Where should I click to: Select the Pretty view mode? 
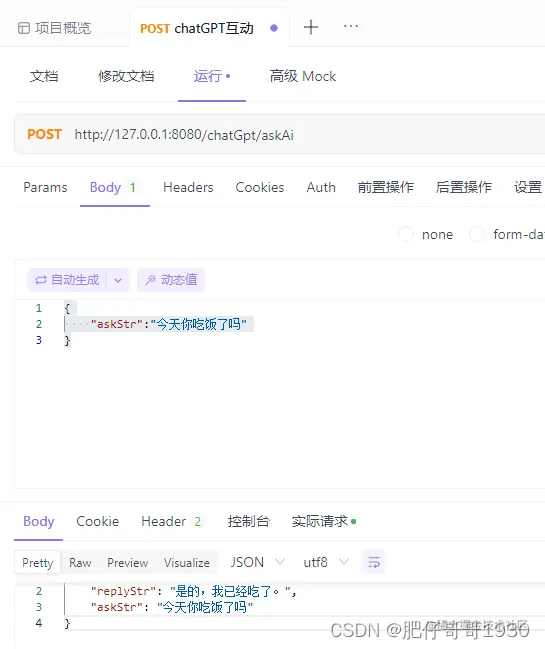click(38, 562)
